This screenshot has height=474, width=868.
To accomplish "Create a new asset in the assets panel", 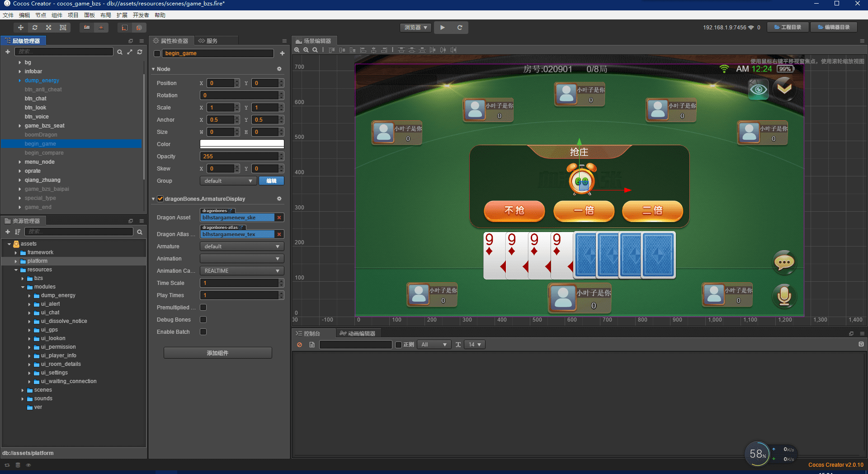I will point(8,232).
